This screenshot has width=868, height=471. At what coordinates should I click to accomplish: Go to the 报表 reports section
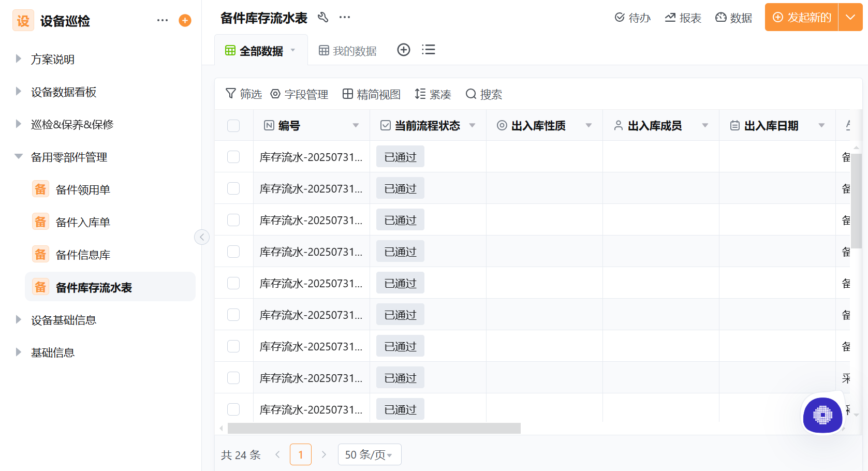683,17
